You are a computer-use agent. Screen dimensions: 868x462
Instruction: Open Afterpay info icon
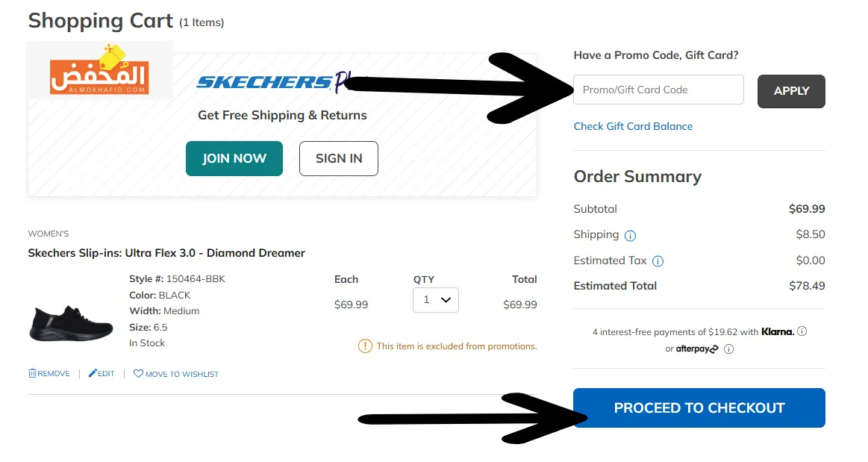(728, 349)
